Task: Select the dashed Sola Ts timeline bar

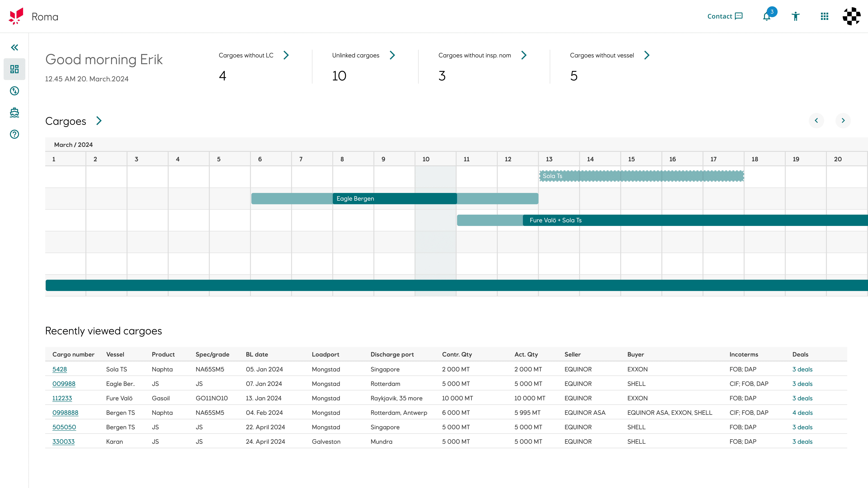Action: tap(642, 176)
